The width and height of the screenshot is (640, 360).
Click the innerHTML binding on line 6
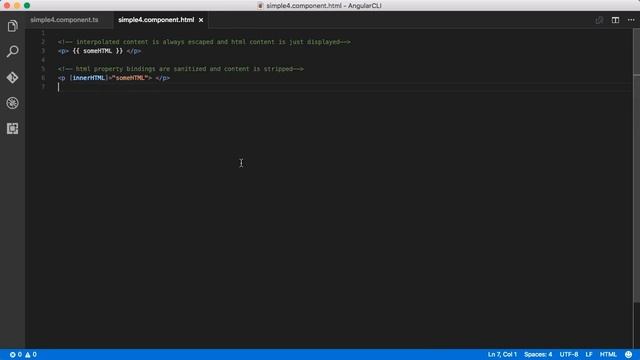point(89,78)
